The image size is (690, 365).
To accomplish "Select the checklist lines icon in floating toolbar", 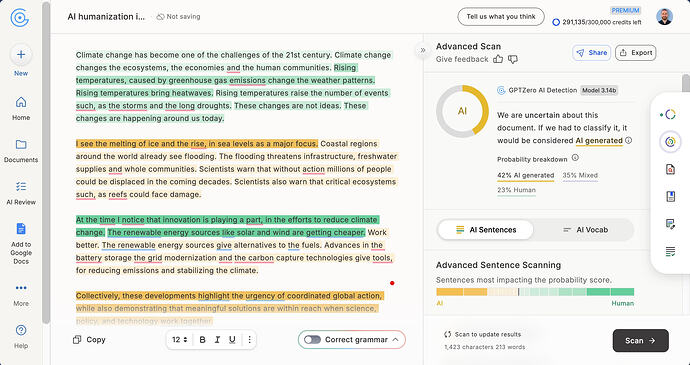I will click(670, 251).
